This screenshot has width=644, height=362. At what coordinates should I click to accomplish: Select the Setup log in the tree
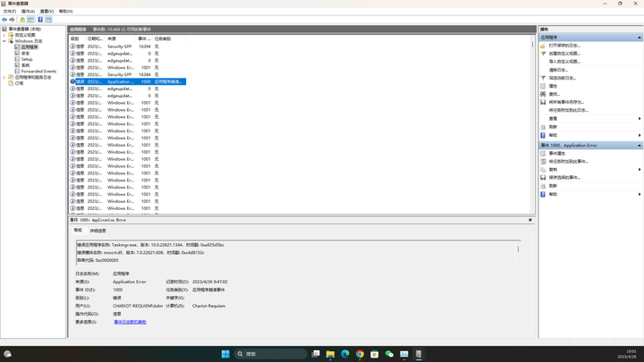27,59
